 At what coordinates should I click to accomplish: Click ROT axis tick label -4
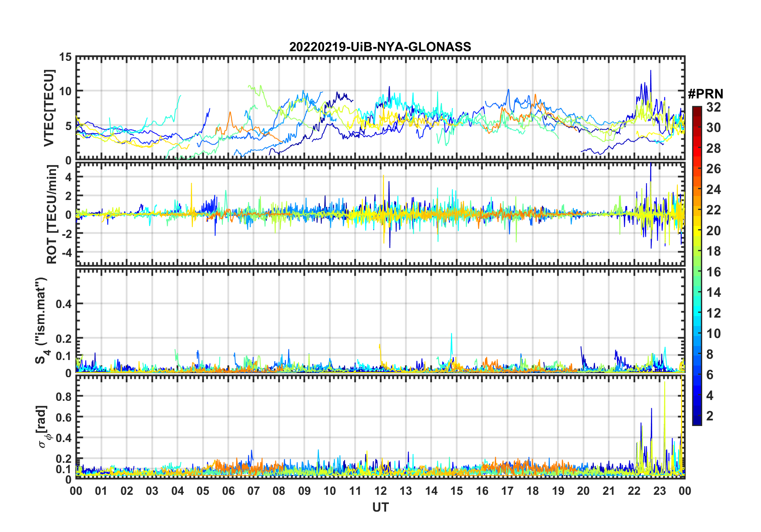(x=66, y=252)
